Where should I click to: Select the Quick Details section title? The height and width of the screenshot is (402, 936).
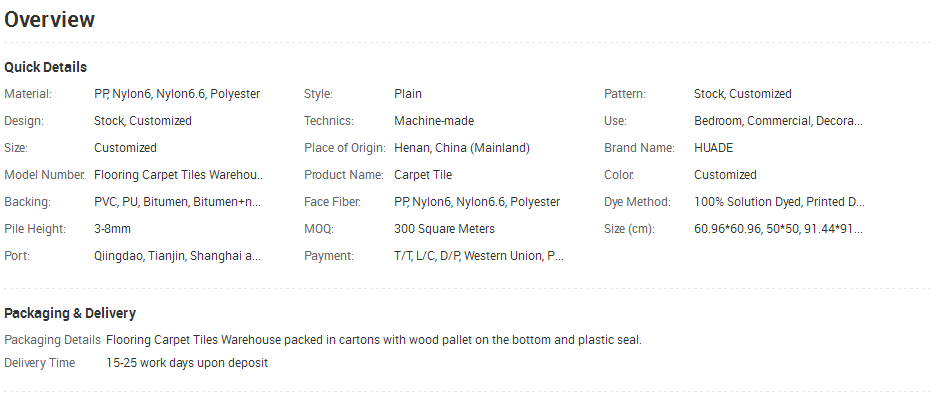(x=45, y=67)
